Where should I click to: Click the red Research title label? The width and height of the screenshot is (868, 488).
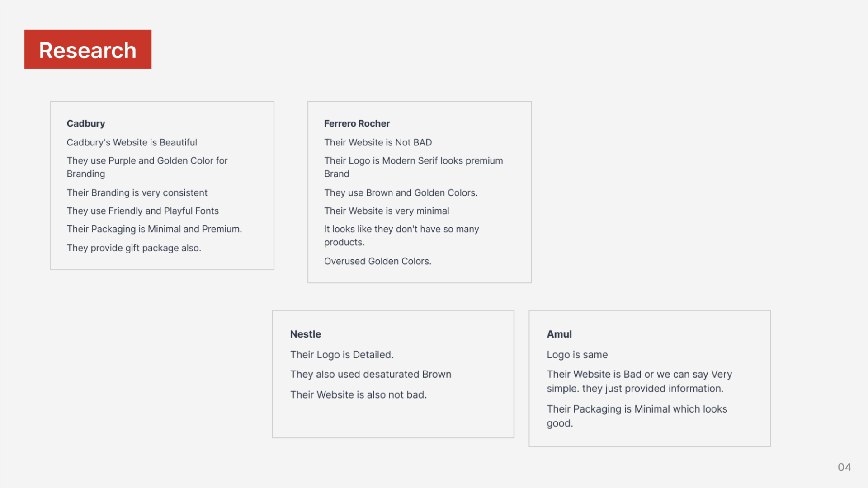[x=88, y=50]
